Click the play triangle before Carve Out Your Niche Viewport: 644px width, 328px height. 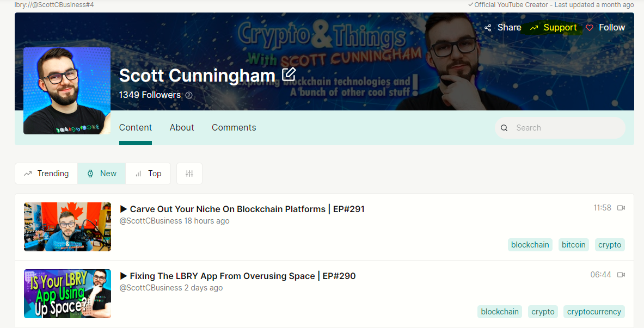pos(123,209)
